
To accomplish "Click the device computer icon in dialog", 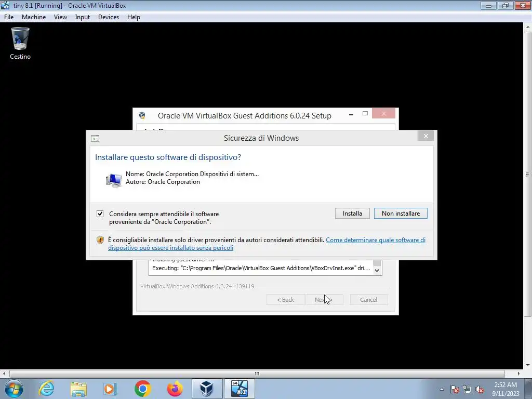I will 114,180.
